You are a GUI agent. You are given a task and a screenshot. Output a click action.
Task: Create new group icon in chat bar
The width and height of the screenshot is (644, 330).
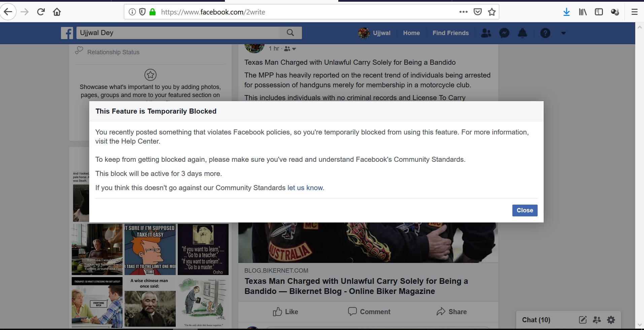(x=597, y=320)
